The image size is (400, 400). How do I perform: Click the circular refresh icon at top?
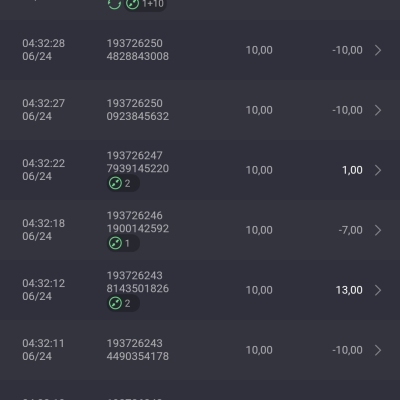point(114,4)
